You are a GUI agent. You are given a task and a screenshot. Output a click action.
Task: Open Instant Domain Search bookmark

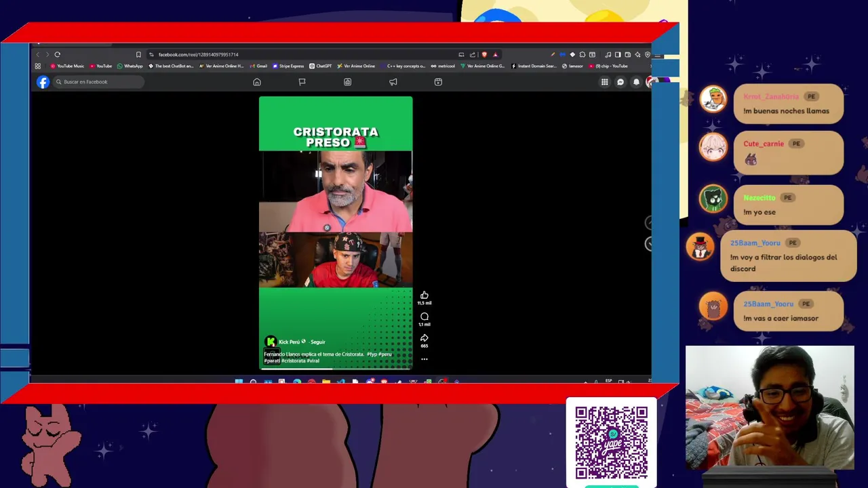click(x=534, y=66)
